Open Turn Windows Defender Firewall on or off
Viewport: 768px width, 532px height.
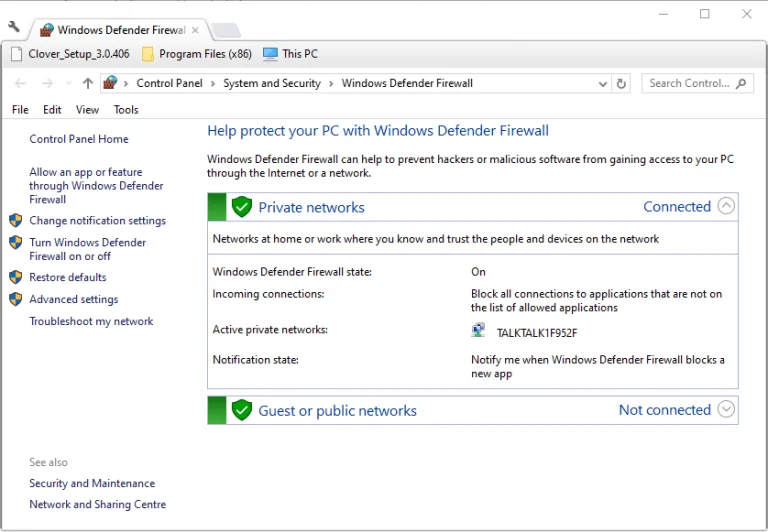click(87, 249)
